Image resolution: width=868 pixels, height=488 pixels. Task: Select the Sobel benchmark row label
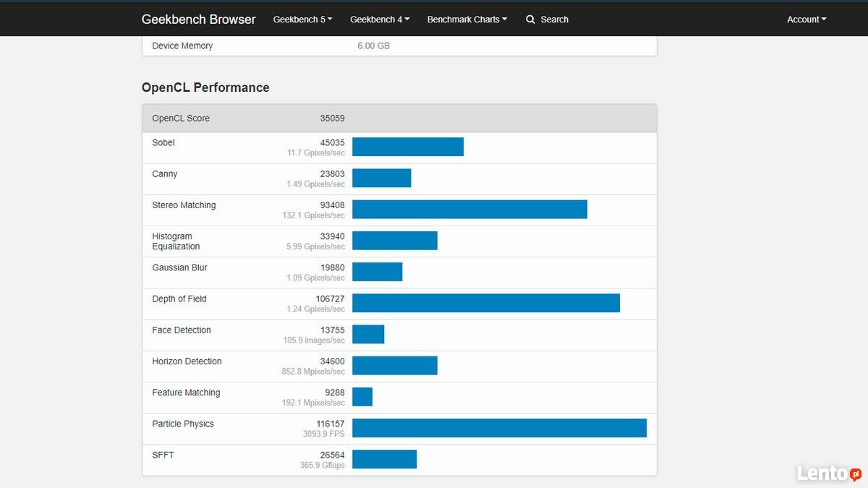pyautogui.click(x=163, y=142)
